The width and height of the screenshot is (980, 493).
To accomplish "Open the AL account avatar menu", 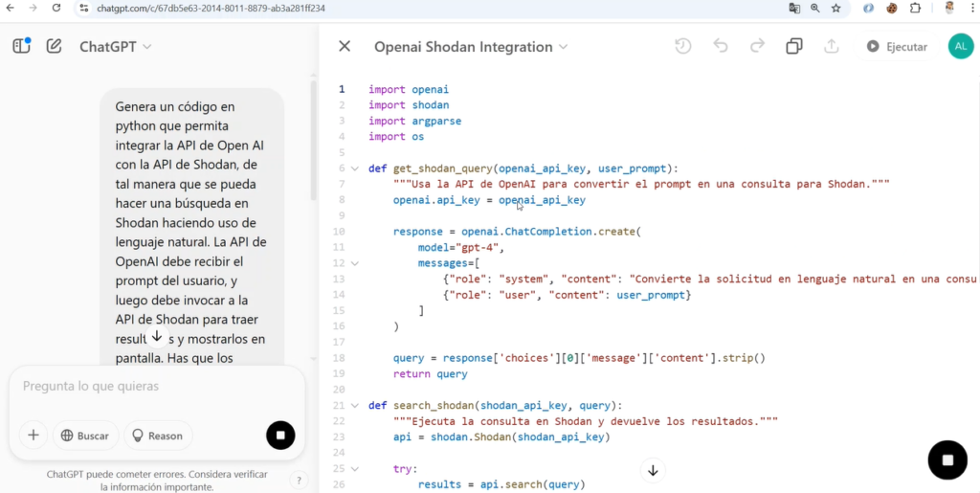I will coord(961,47).
